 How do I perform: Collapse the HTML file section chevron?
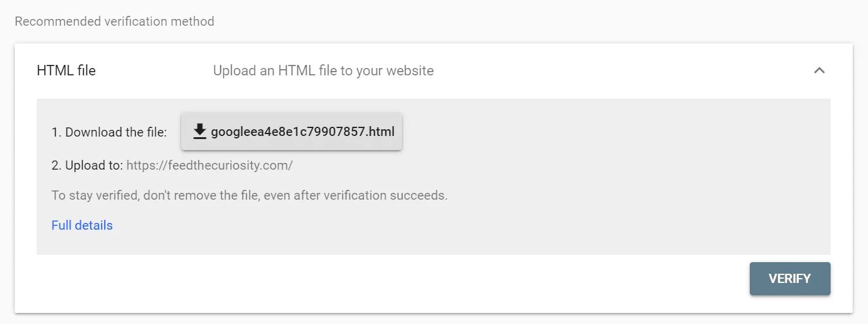click(819, 70)
